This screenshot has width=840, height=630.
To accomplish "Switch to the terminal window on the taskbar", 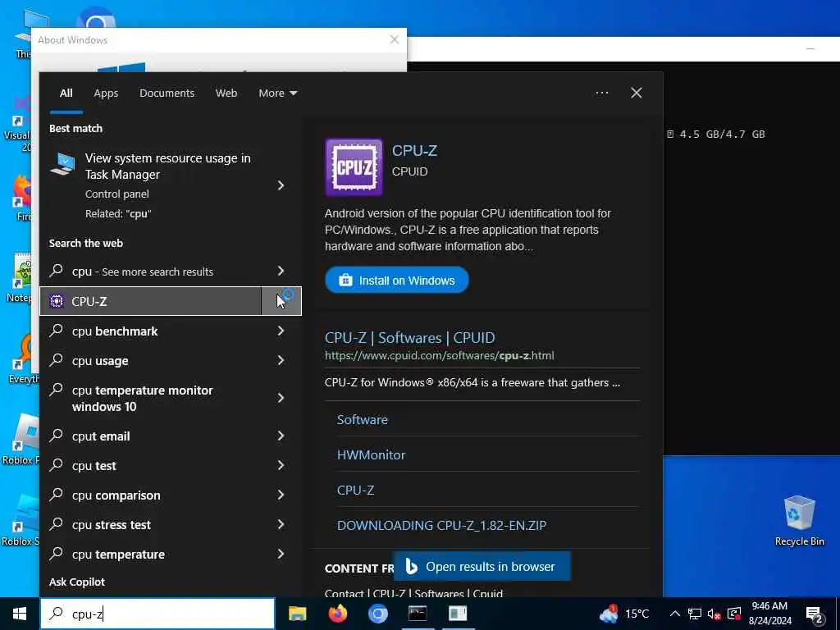I will pyautogui.click(x=418, y=614).
